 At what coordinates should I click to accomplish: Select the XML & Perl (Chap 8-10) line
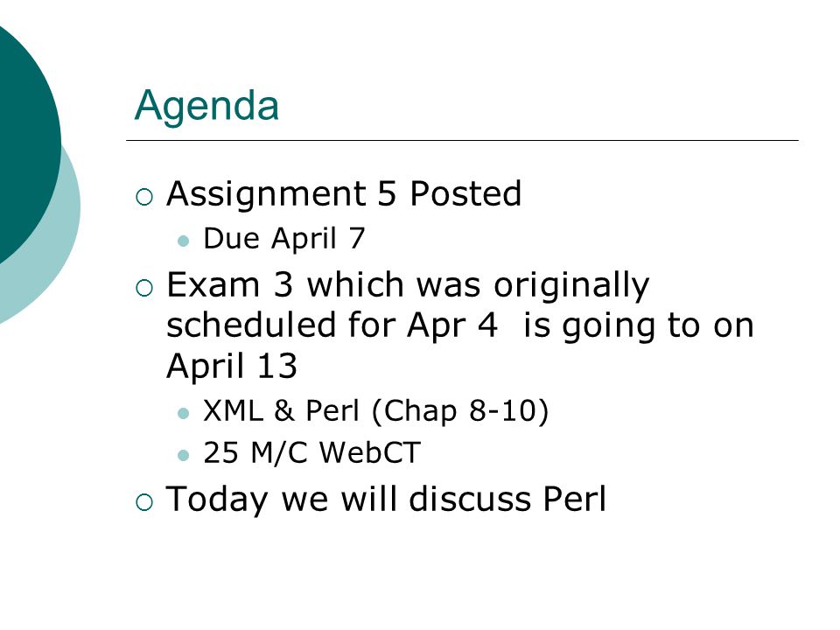coord(376,411)
